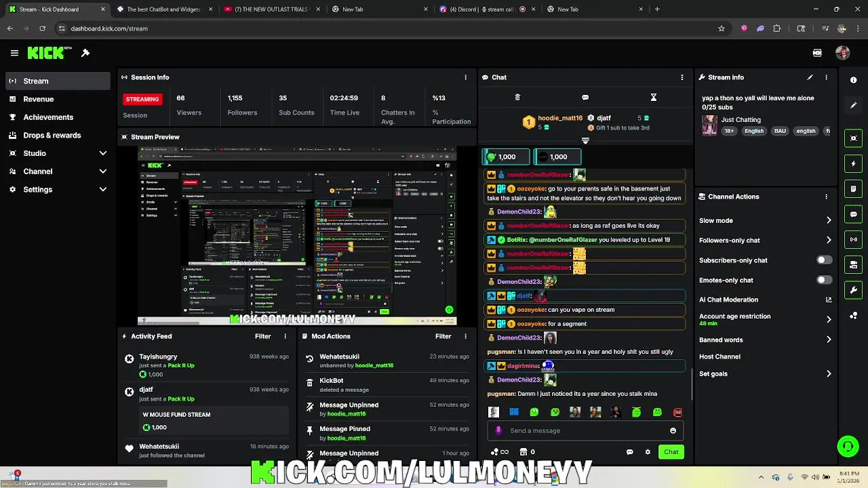The width and height of the screenshot is (868, 488).
Task: Reload the page with the refresh button
Action: coord(43,28)
